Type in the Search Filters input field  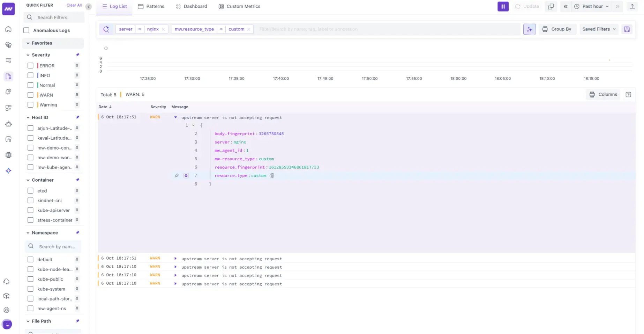(x=54, y=17)
